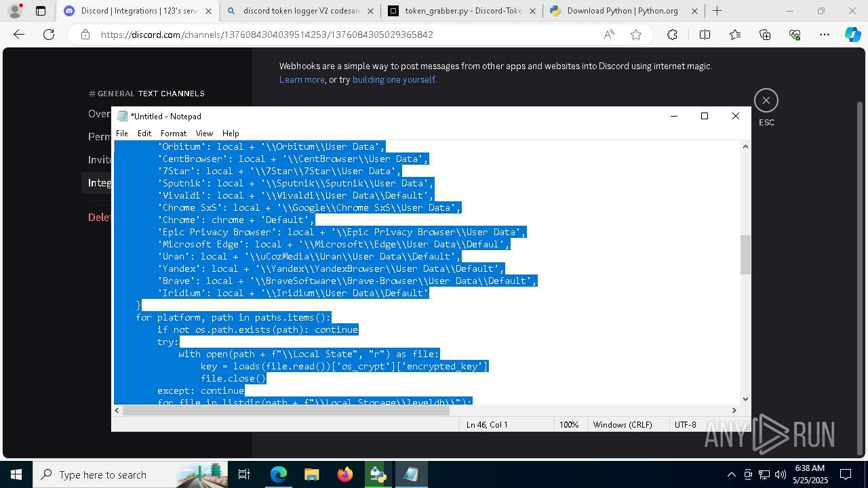Viewport: 868px width, 488px height.
Task: View site information lock icon
Action: [x=85, y=35]
